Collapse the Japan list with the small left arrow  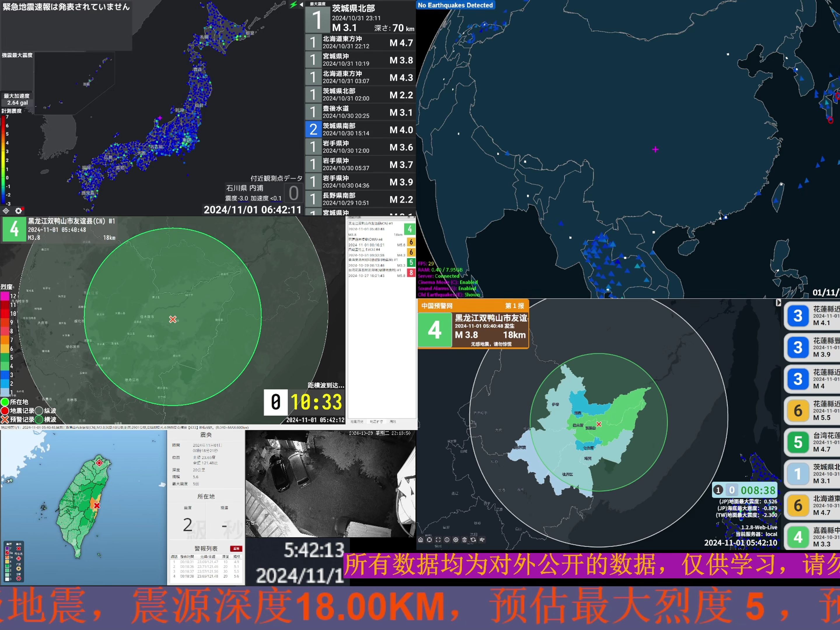[301, 5]
